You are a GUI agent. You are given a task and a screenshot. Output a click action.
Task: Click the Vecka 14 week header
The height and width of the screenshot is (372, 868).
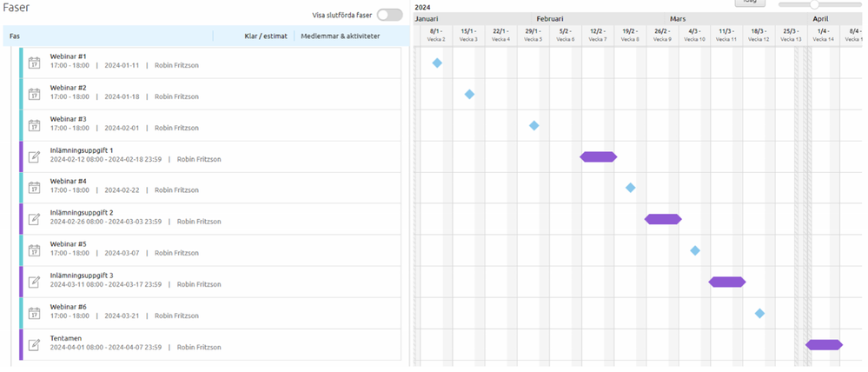(823, 36)
